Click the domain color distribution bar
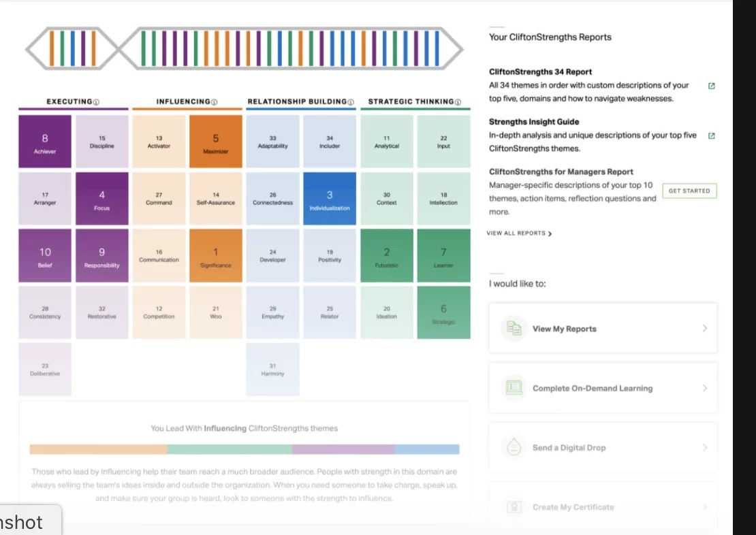The image size is (756, 535). 245,449
